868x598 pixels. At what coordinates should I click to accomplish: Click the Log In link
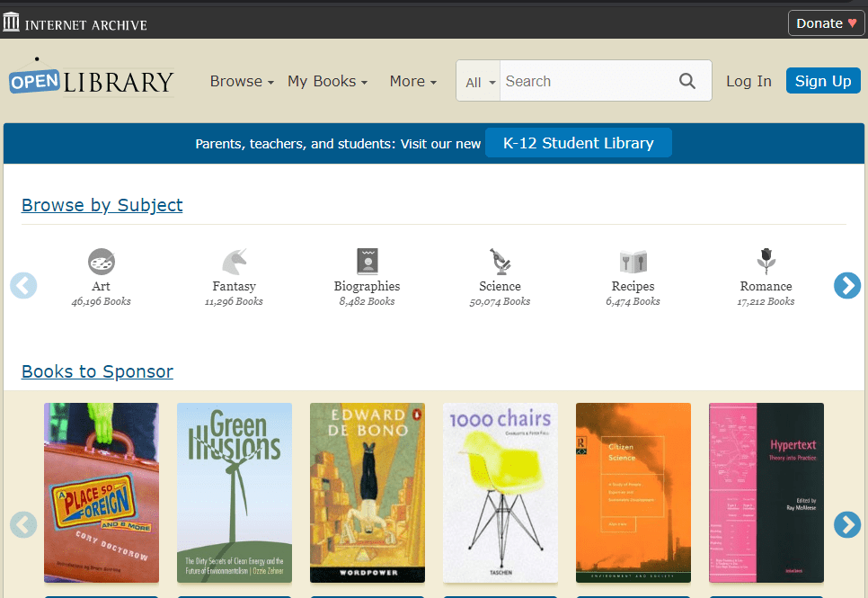point(748,82)
